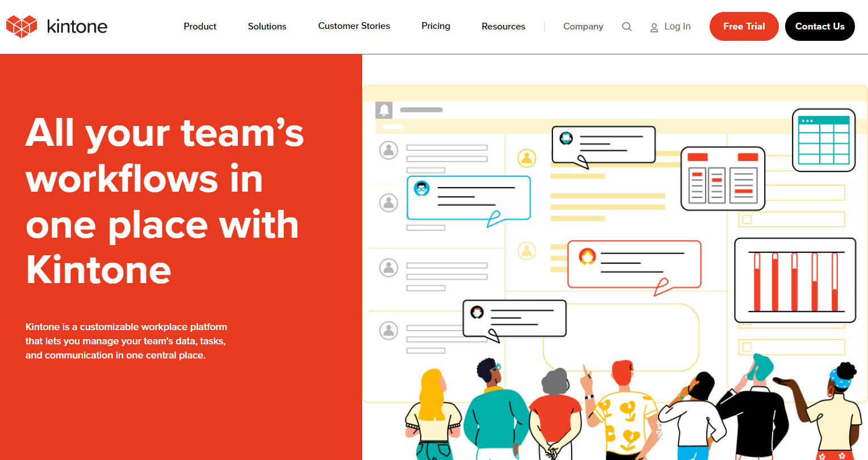Start a Free Trial
This screenshot has width=868, height=460.
(744, 26)
